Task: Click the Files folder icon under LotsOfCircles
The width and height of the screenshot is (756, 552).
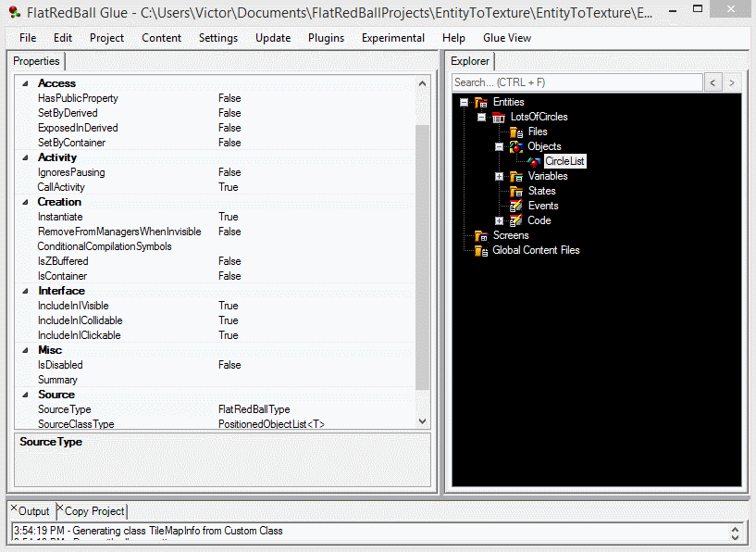Action: (x=516, y=132)
